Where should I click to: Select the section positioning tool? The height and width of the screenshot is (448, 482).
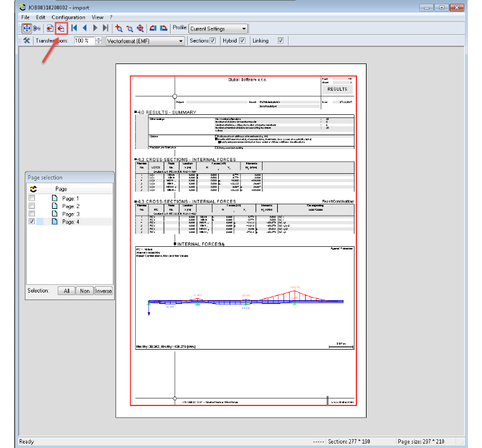tap(27, 29)
